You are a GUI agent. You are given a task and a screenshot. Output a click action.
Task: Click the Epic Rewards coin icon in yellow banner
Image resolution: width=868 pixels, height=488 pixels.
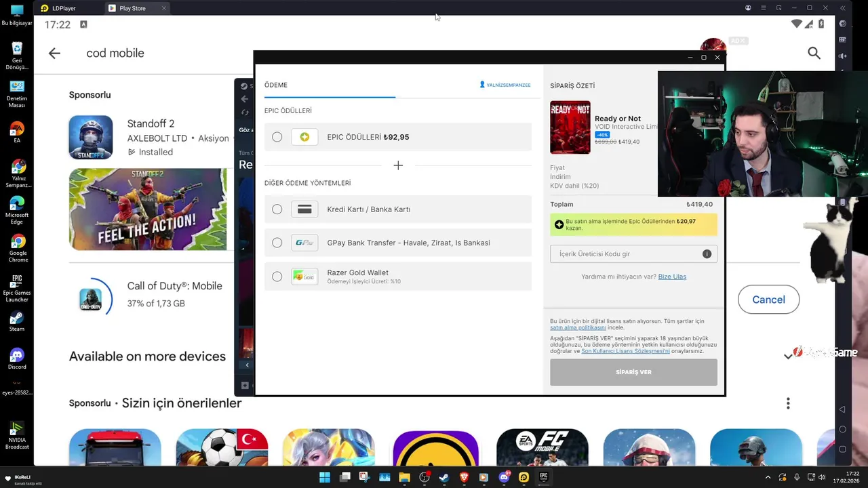[559, 224]
